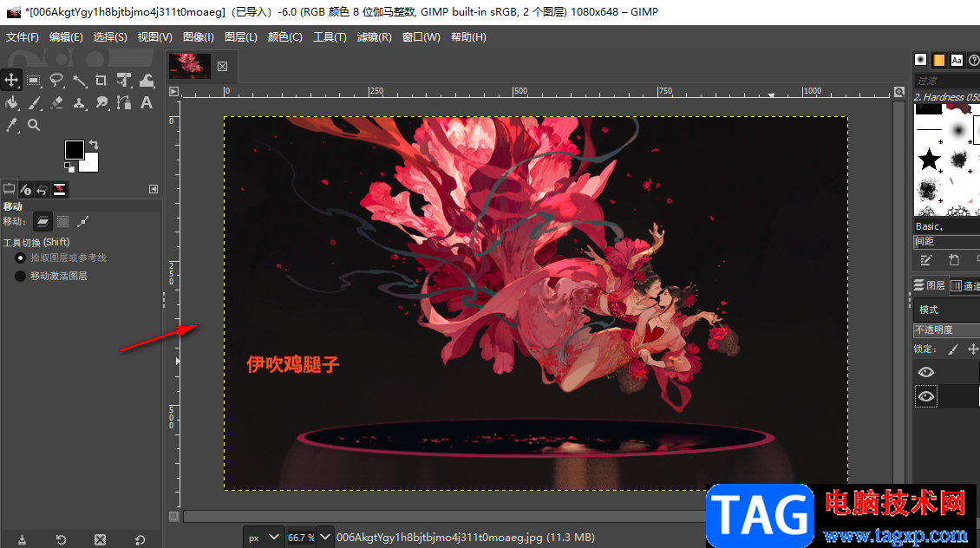This screenshot has height=548, width=980.
Task: Open the 滤镜(R) menu
Action: (x=375, y=37)
